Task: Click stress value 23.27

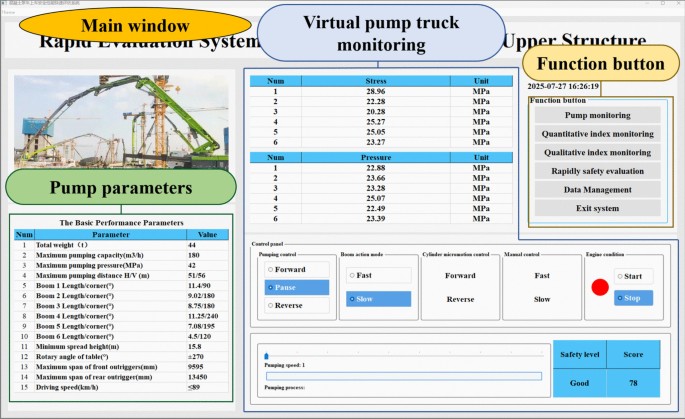Action: (x=376, y=142)
